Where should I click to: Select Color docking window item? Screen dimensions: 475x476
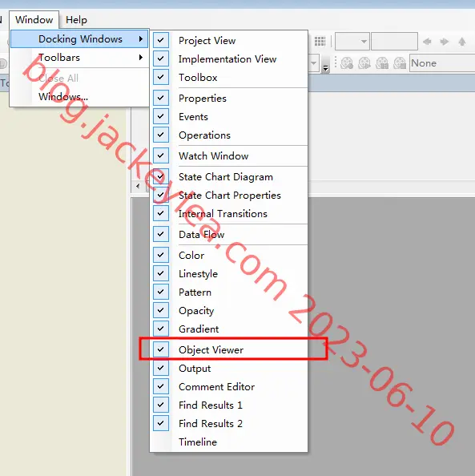pos(229,256)
